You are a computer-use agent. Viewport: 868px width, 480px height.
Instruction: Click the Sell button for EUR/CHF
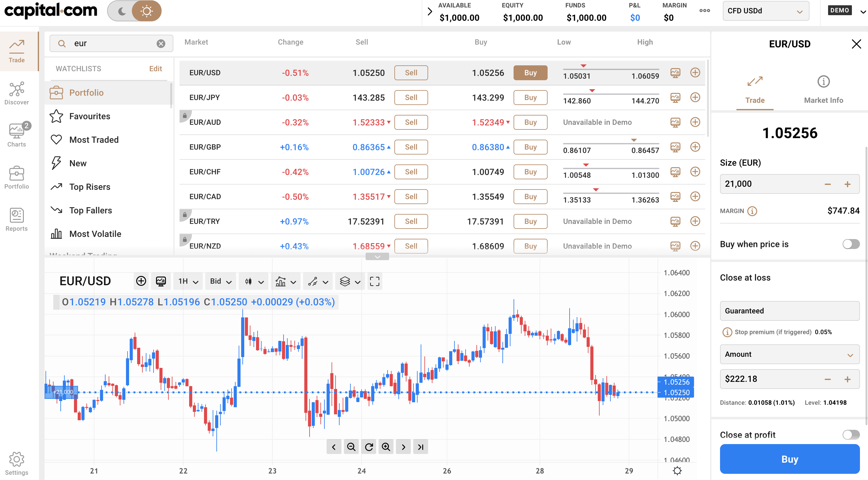tap(411, 172)
